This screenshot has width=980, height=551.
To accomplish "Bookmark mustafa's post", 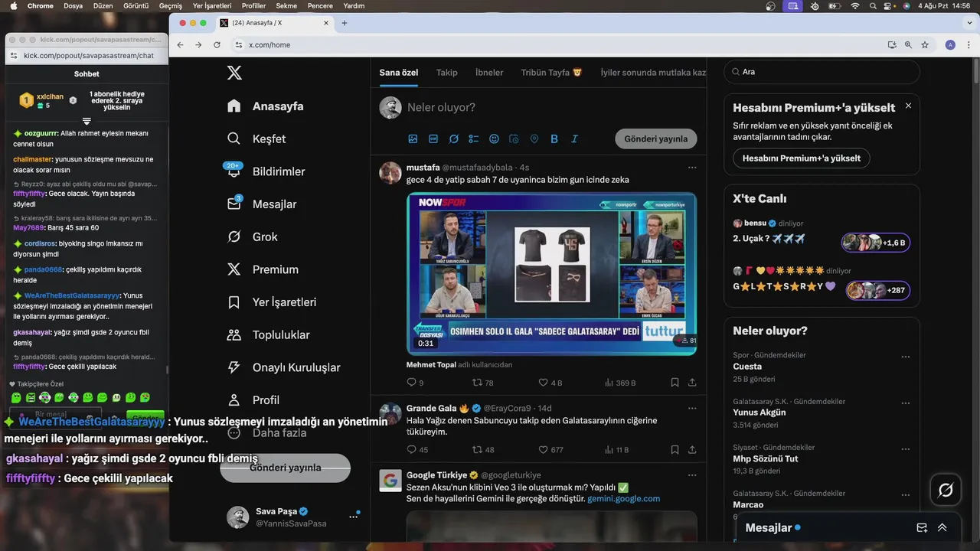I will point(675,383).
